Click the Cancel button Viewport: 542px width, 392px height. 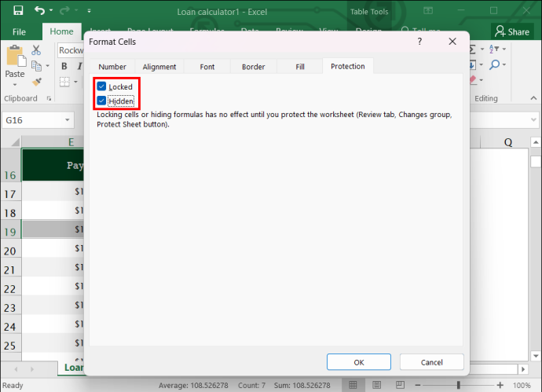point(432,362)
